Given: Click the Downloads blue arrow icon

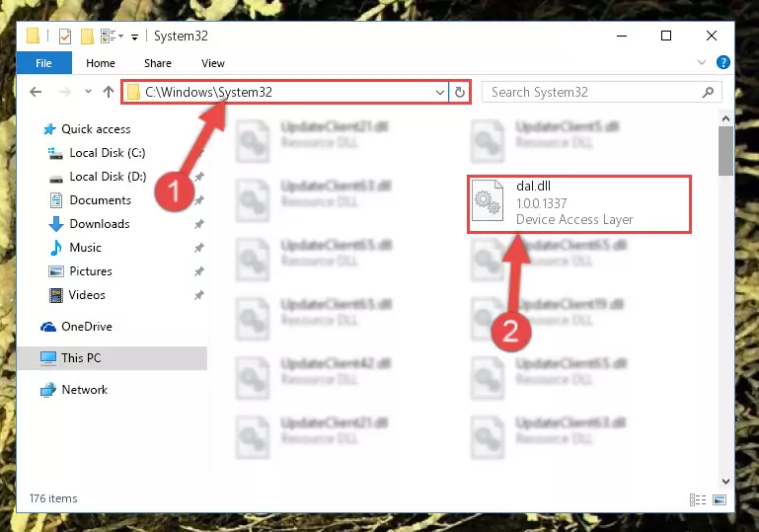Looking at the screenshot, I should 56,224.
